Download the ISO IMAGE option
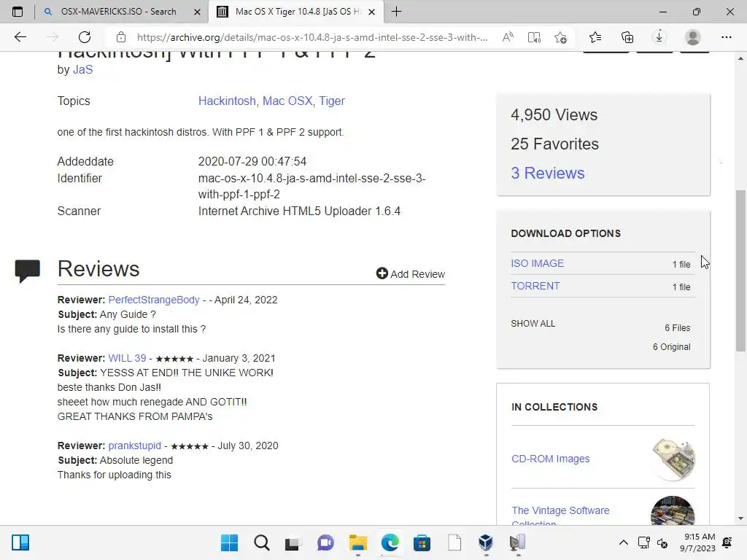This screenshot has height=560, width=747. click(537, 263)
